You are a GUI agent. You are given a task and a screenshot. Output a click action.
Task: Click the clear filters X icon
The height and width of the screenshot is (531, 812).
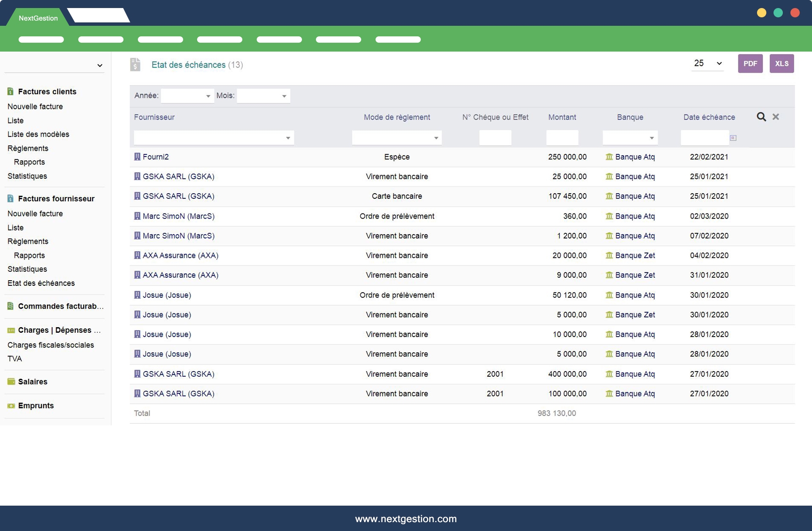[776, 117]
